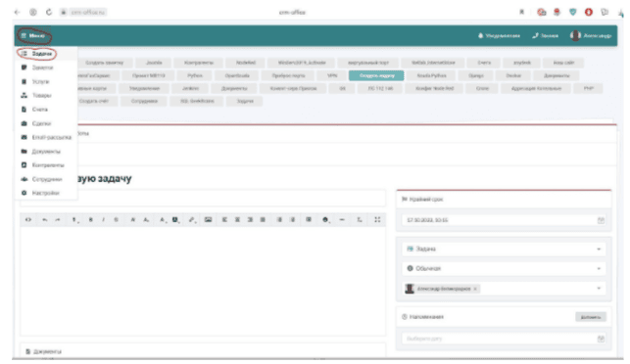Screen dimensions: 630x364
Task: Remove the assigned user with the x
Action: (x=475, y=289)
